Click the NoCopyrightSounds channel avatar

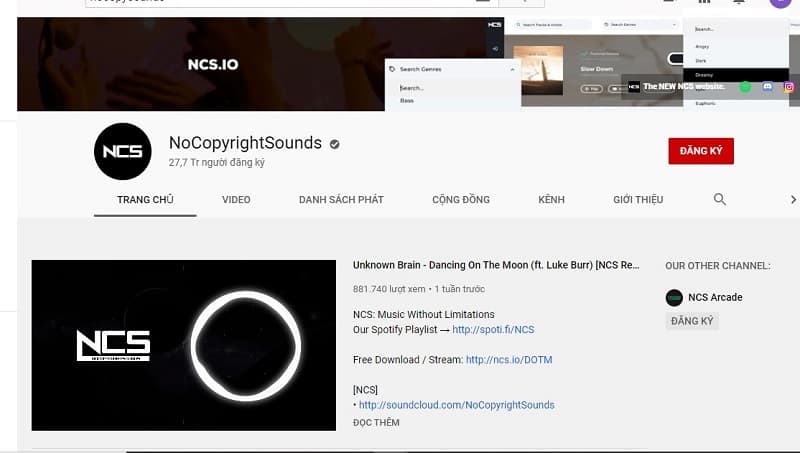click(x=122, y=151)
